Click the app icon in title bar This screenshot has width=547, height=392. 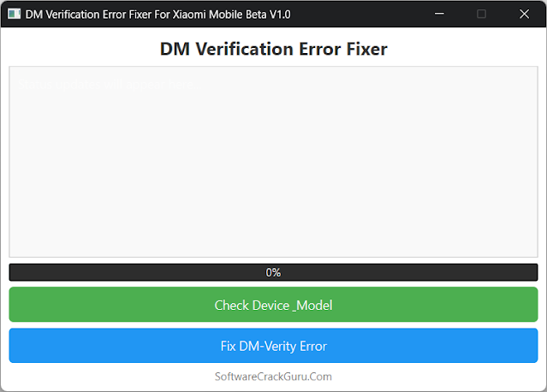pos(15,14)
